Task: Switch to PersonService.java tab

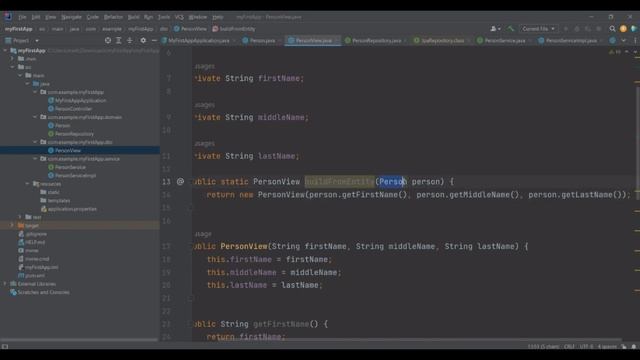Action: click(501, 40)
